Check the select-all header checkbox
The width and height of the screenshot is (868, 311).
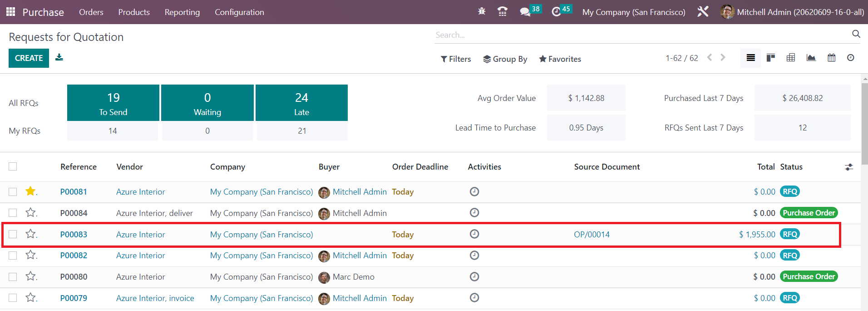(13, 166)
